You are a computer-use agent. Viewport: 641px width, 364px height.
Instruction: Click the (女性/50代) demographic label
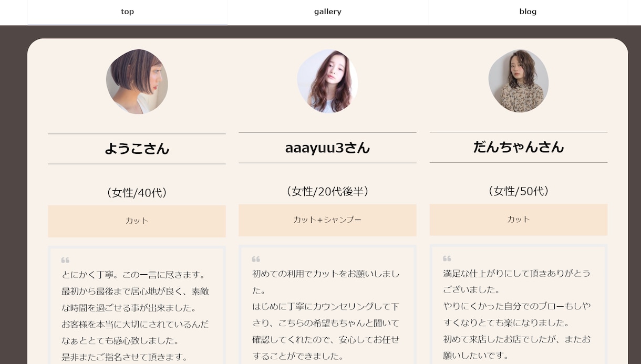pyautogui.click(x=519, y=191)
